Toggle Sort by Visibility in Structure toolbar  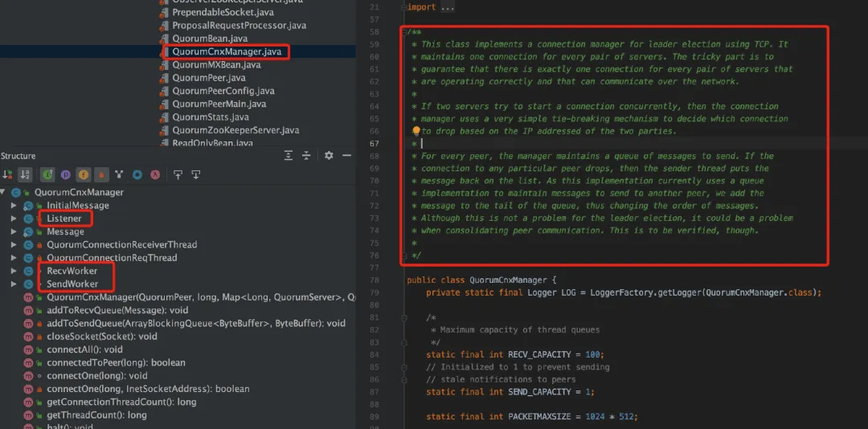click(8, 174)
